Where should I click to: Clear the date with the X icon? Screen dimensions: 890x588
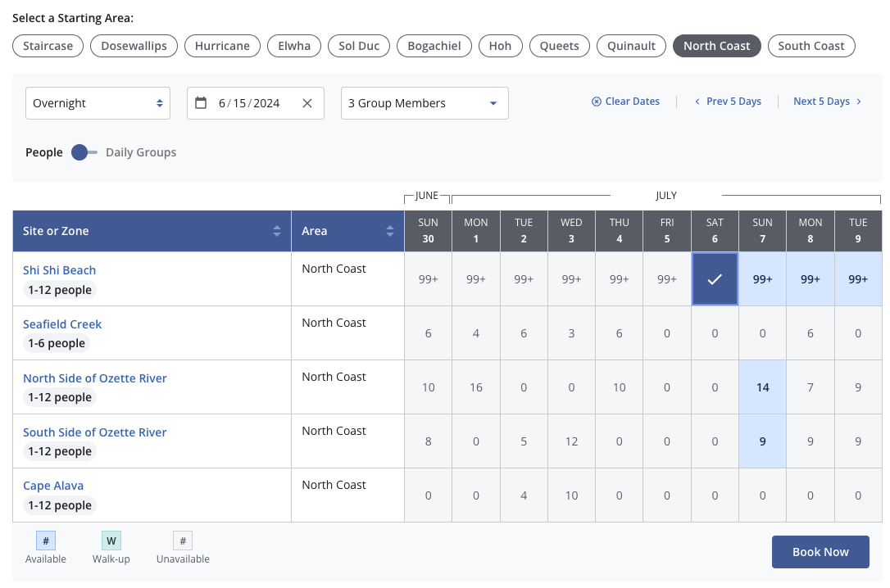307,103
